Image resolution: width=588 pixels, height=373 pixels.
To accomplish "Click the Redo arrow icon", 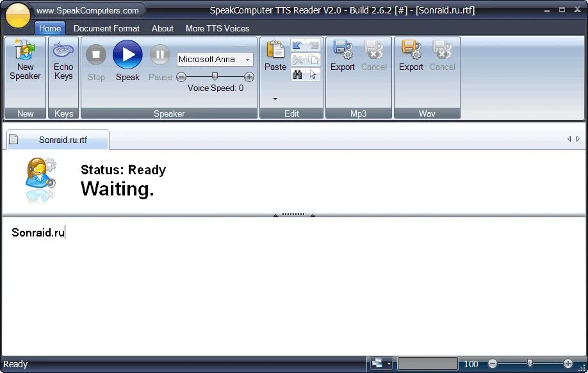I will point(313,46).
